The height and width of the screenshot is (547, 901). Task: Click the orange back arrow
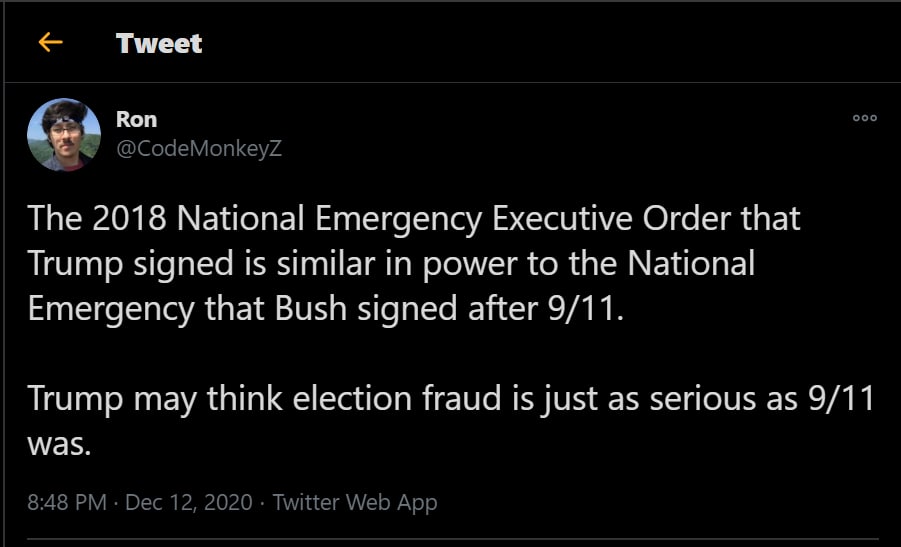pyautogui.click(x=50, y=42)
